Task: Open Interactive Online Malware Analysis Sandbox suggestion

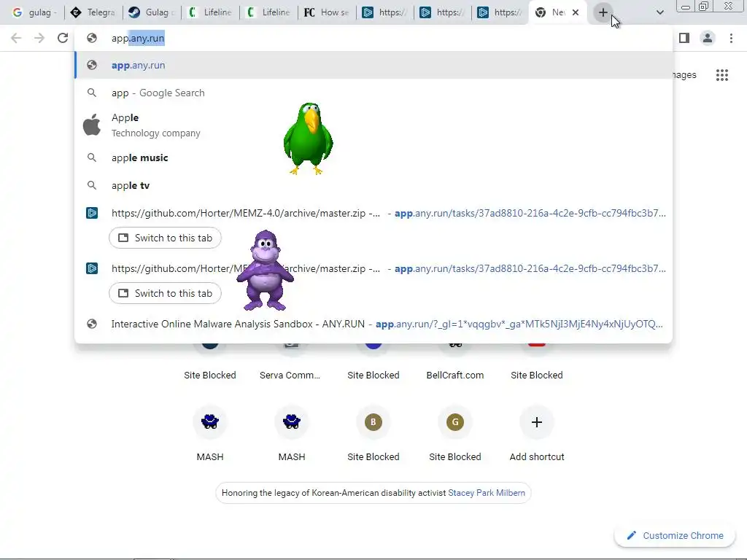Action: [x=373, y=324]
